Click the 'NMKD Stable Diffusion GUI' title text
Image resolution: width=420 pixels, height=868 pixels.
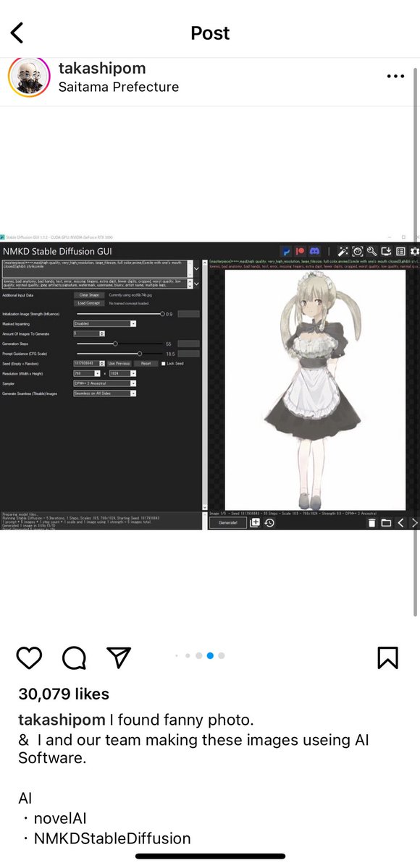(57, 251)
